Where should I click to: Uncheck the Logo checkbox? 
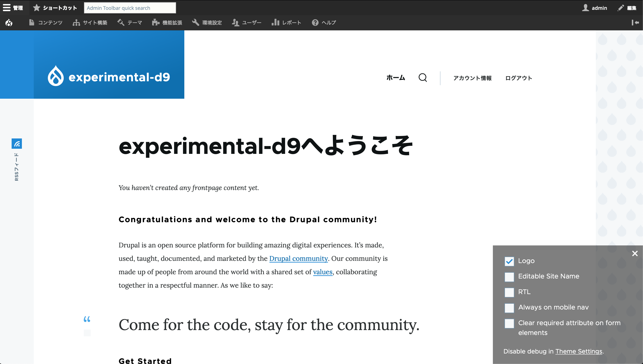pos(509,261)
